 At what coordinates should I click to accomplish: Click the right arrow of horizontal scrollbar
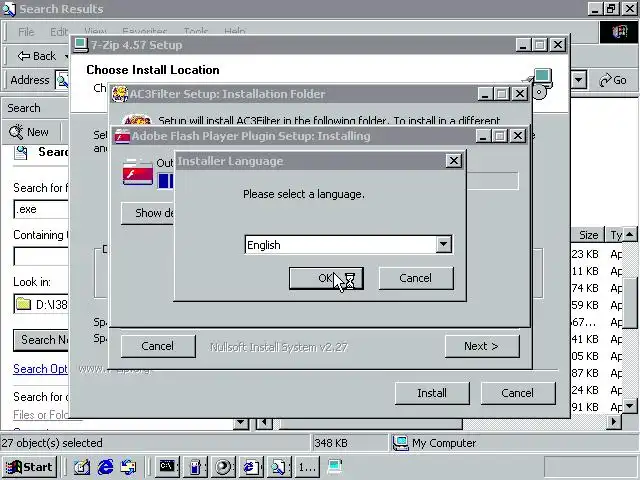pyautogui.click(x=614, y=422)
